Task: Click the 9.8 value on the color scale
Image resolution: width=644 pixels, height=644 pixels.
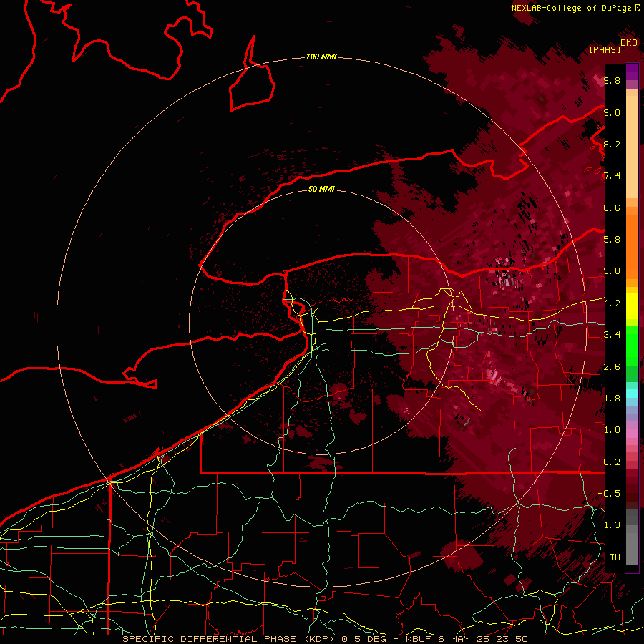Action: point(612,80)
